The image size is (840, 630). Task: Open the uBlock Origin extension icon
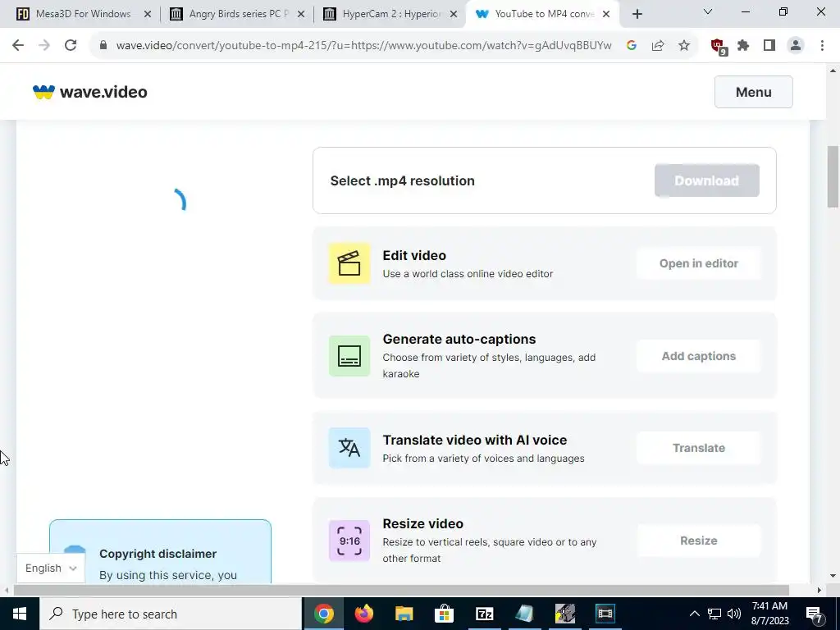718,47
